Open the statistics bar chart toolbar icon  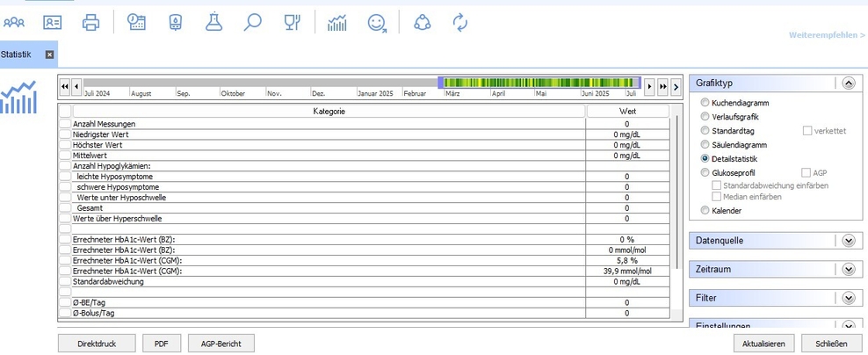[x=337, y=23]
